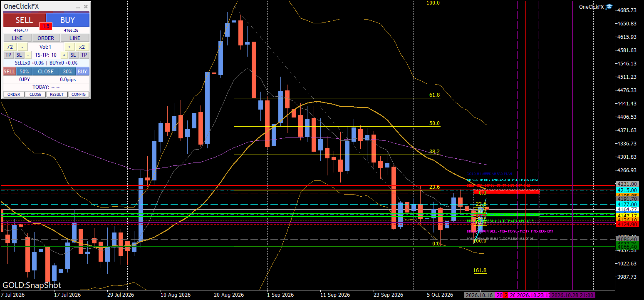This screenshot has width=644, height=300.
Task: Toggle the sell-side SL button
Action: (20, 55)
